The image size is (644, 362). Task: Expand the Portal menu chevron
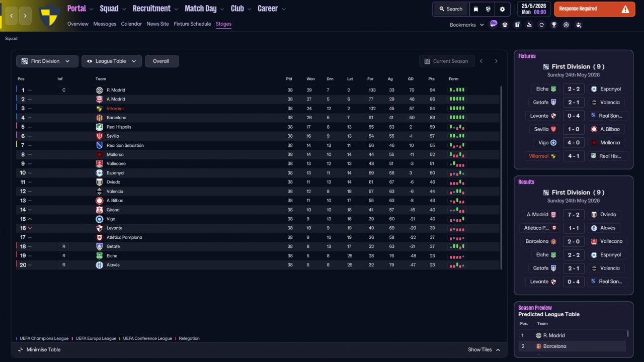[91, 9]
